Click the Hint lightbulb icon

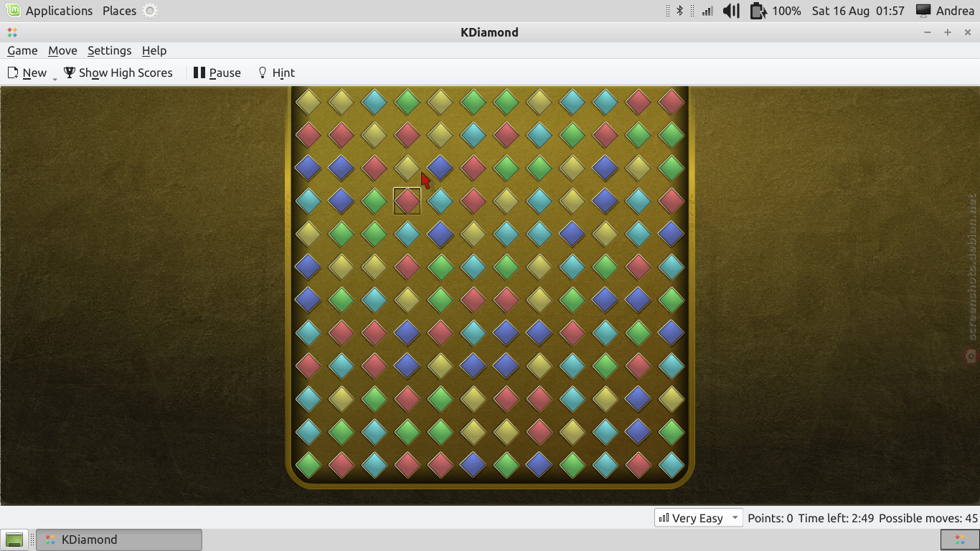click(263, 72)
